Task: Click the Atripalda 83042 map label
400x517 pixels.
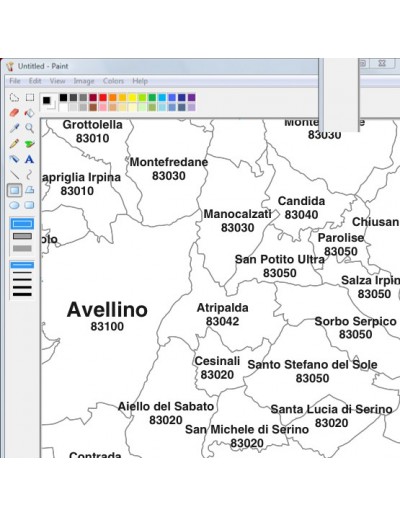Action: tap(222, 314)
